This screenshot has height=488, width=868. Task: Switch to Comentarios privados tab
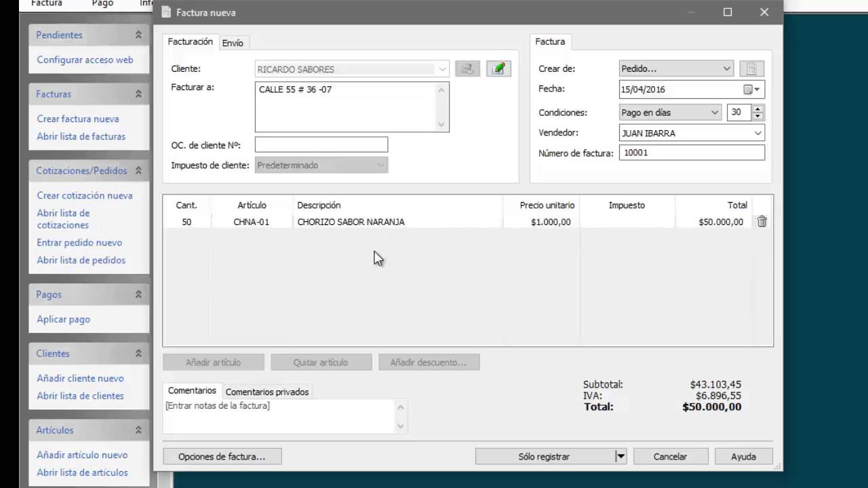(x=267, y=392)
